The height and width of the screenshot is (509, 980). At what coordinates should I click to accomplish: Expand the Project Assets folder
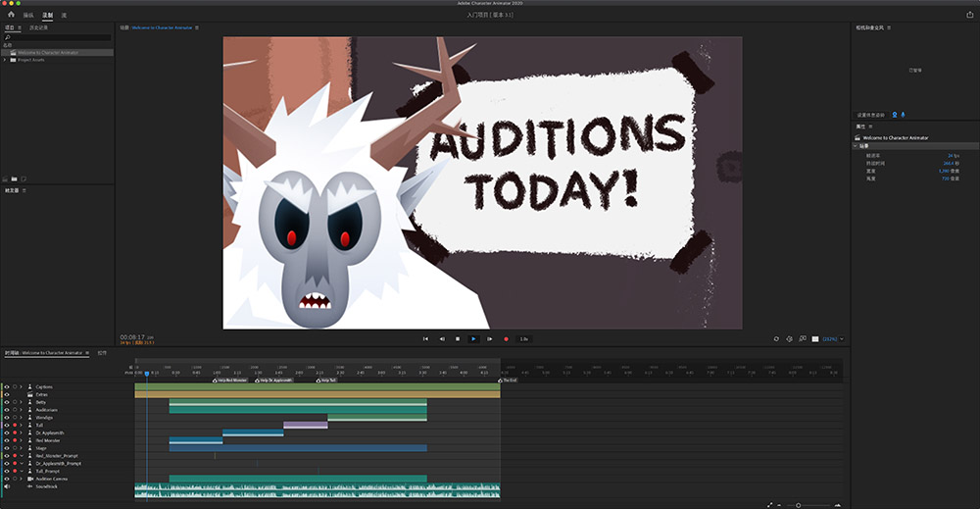pyautogui.click(x=5, y=60)
